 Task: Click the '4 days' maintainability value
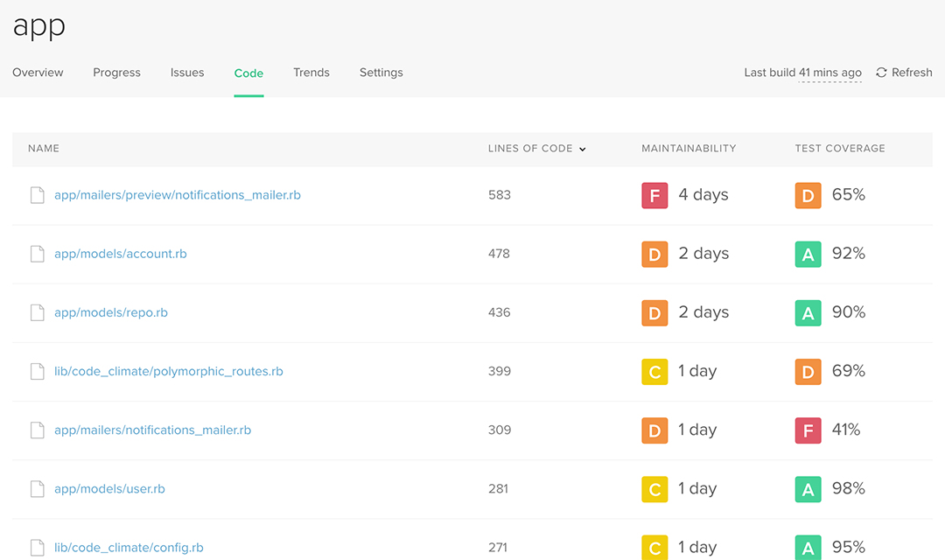point(703,195)
